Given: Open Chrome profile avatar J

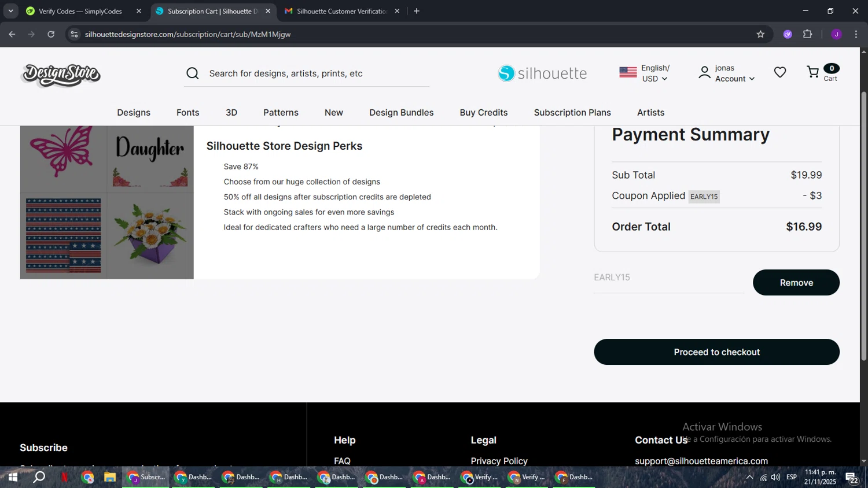Looking at the screenshot, I should click(836, 34).
